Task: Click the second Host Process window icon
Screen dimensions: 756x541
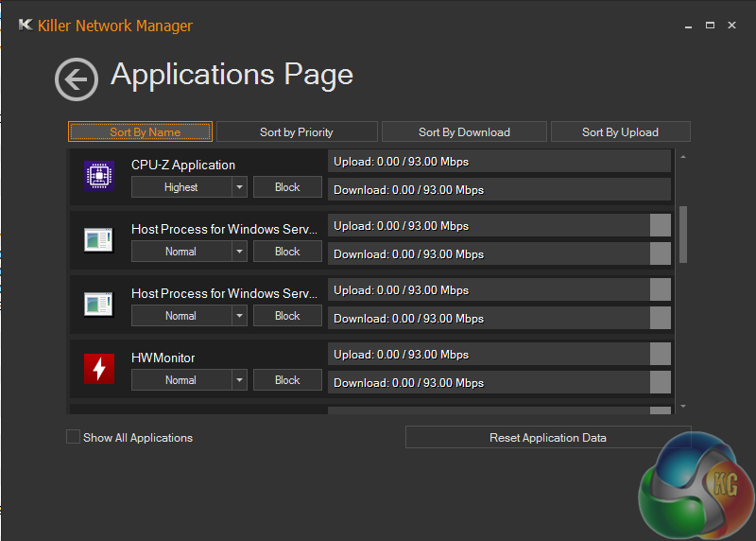Action: [99, 305]
